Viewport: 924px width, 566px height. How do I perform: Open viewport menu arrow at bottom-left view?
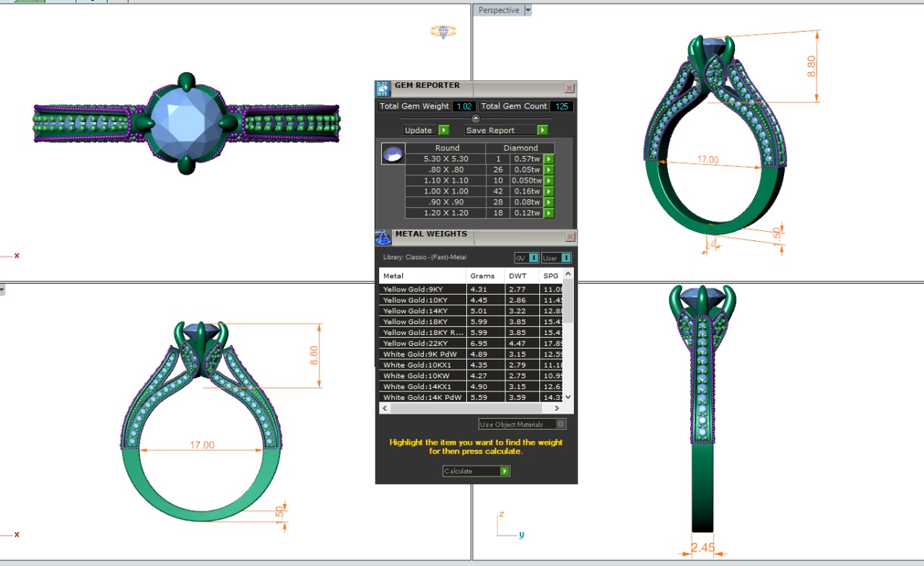tap(2, 290)
